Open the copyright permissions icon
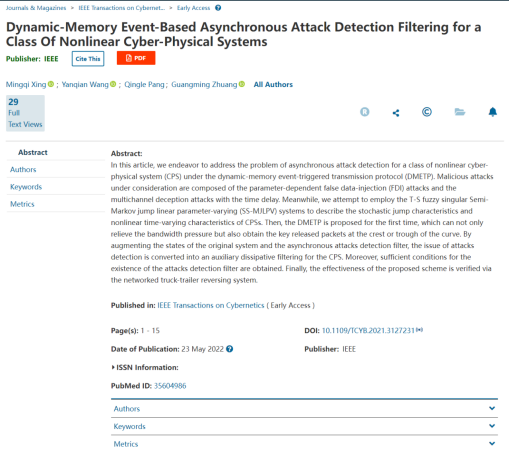The height and width of the screenshot is (452, 510). pos(427,112)
